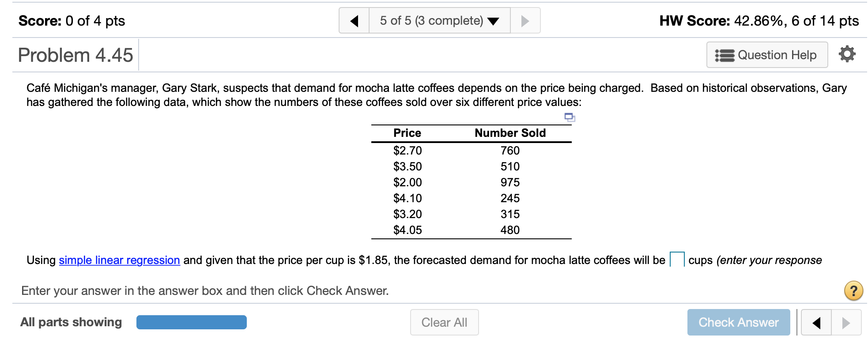This screenshot has width=868, height=362.
Task: Click the forecasted demand answer box
Action: pyautogui.click(x=677, y=260)
